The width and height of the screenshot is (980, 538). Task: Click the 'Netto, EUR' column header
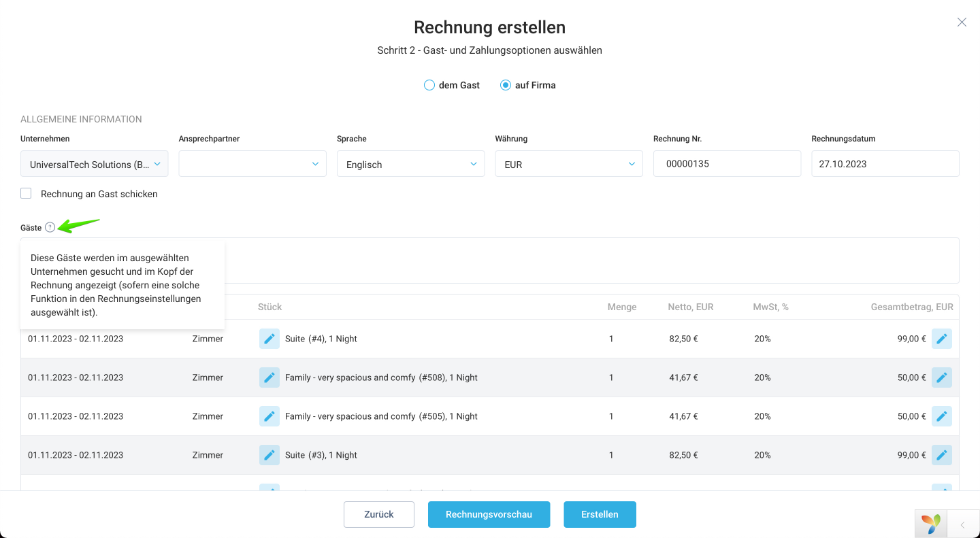click(x=691, y=307)
